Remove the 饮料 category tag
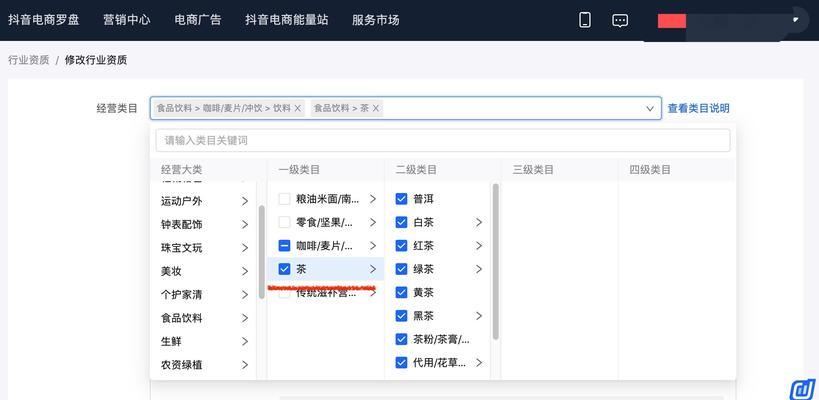 (298, 109)
